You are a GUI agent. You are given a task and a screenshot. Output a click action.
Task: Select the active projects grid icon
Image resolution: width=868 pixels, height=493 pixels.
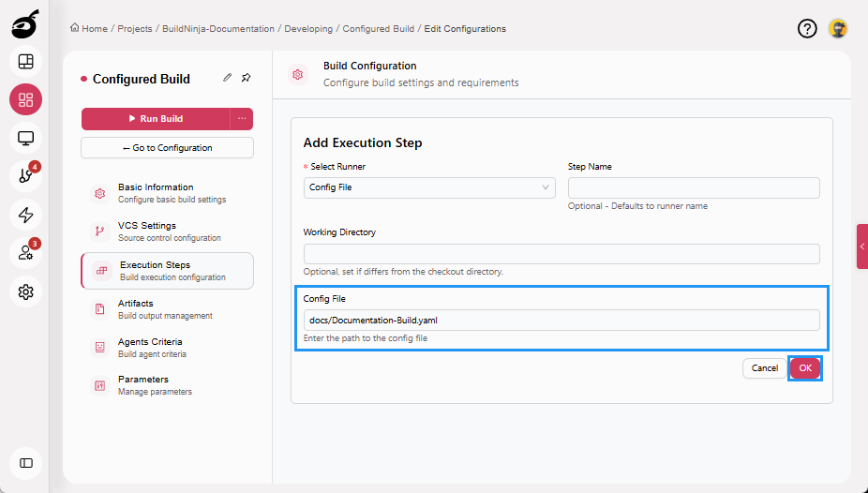coord(25,99)
